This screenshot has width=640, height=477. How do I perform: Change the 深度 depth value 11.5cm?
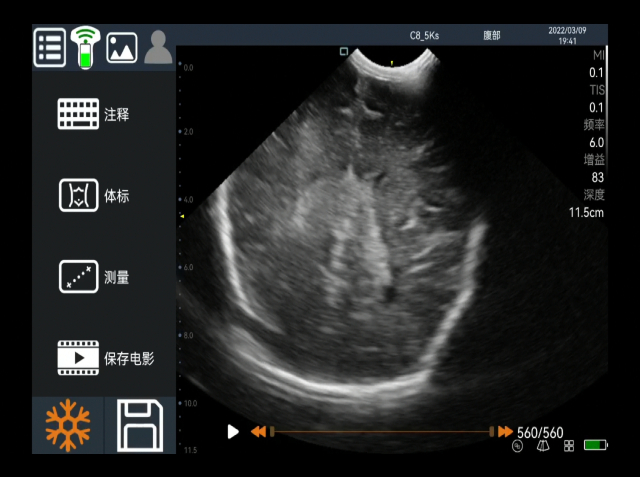point(587,213)
